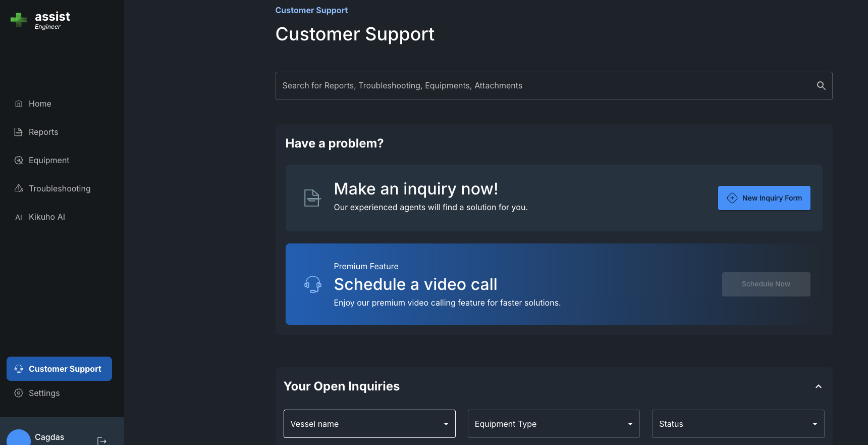868x445 pixels.
Task: Click the Troubleshooting warning icon
Action: (19, 188)
